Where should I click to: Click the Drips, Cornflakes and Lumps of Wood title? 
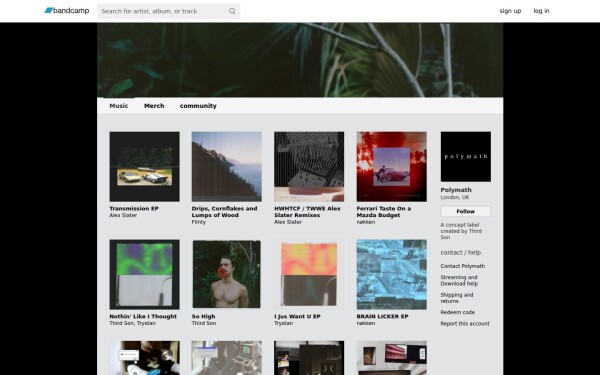tap(224, 212)
